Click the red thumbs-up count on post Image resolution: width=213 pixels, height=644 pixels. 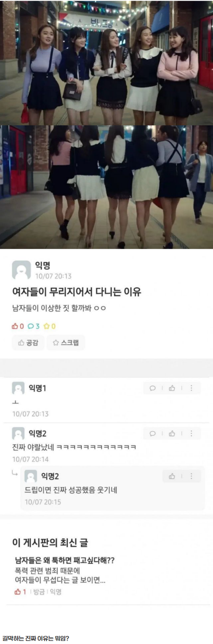click(x=18, y=326)
